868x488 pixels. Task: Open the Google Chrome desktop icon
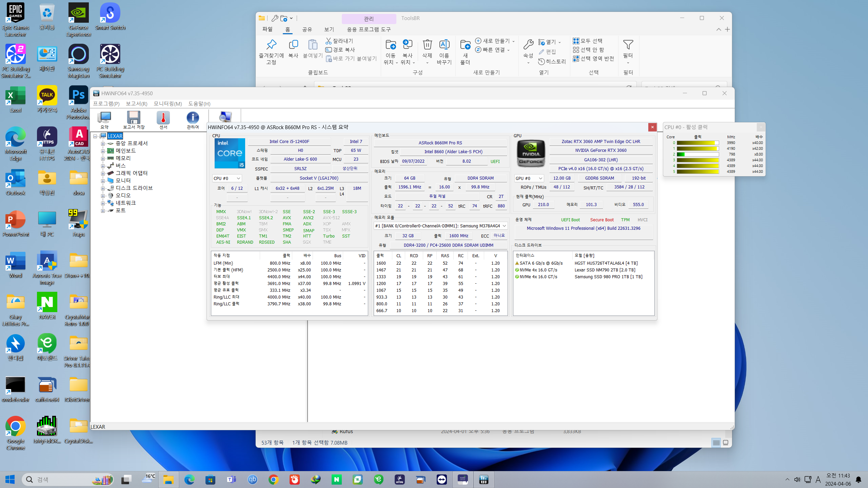(15, 433)
